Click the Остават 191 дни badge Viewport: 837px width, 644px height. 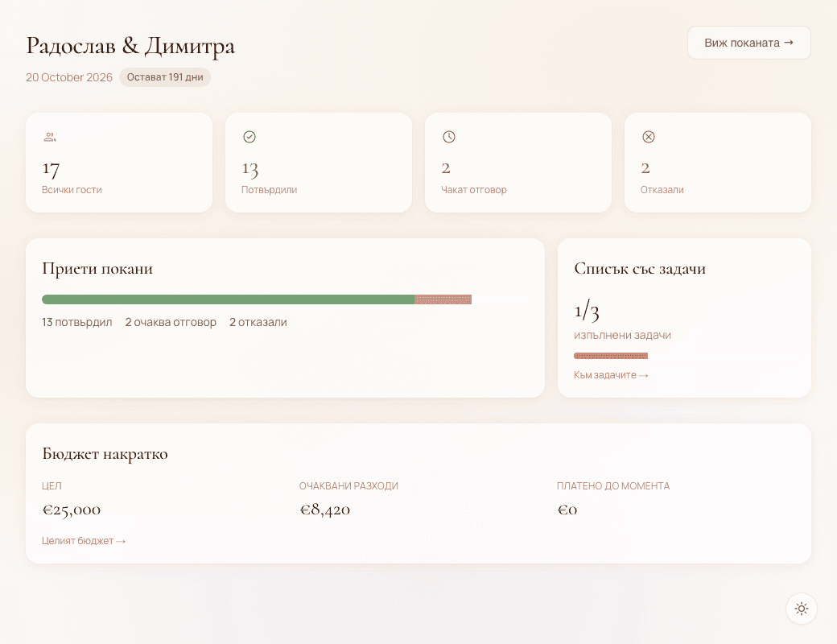point(165,77)
